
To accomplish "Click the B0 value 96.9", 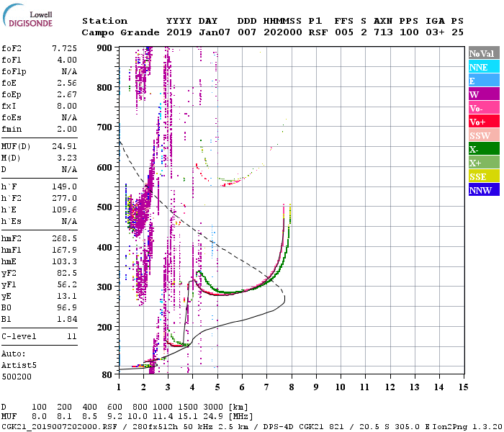I will click(67, 308).
